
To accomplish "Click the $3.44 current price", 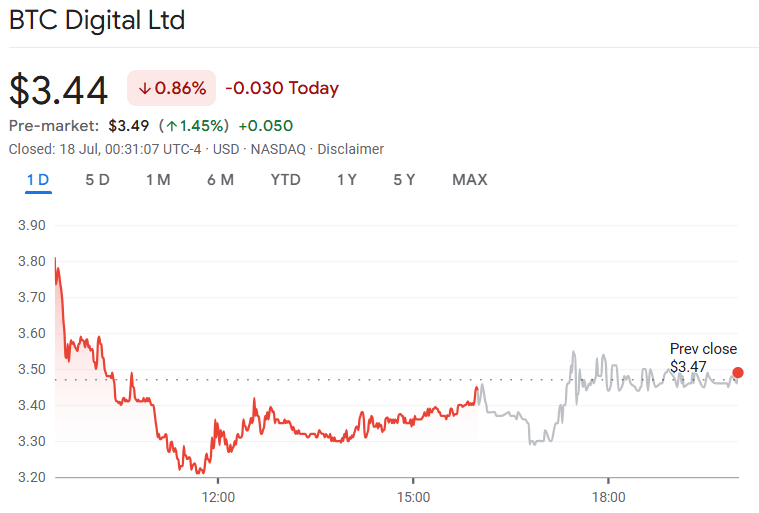I will (59, 90).
